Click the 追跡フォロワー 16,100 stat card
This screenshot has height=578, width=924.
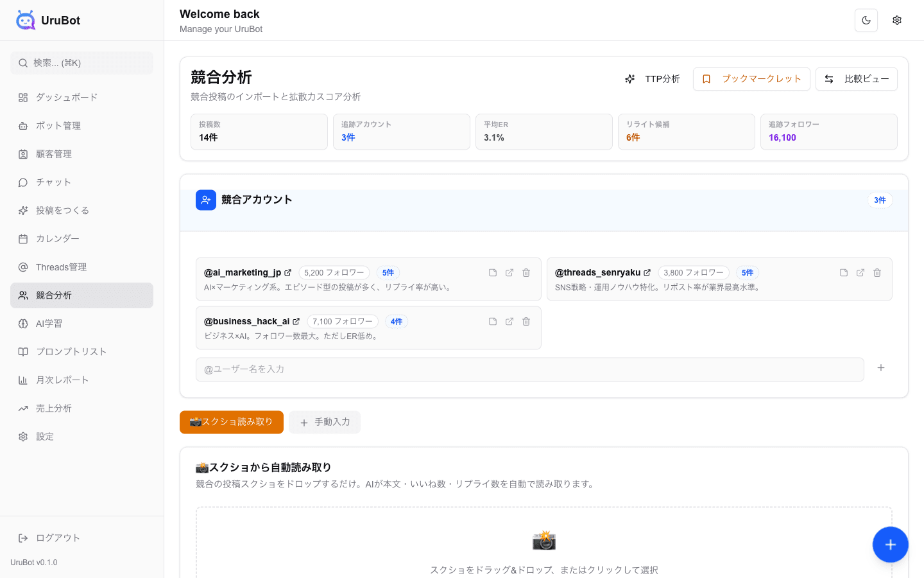829,132
